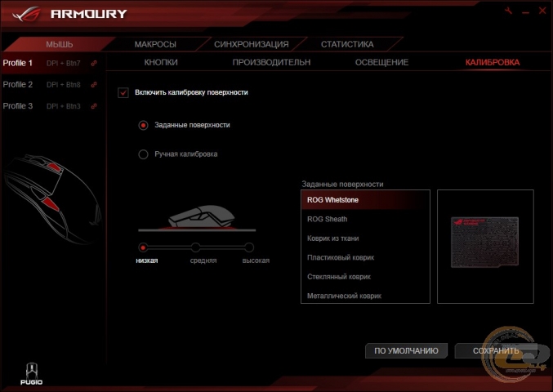
Task: Click the ПО УМОЛЧАНИЮ button
Action: 406,350
